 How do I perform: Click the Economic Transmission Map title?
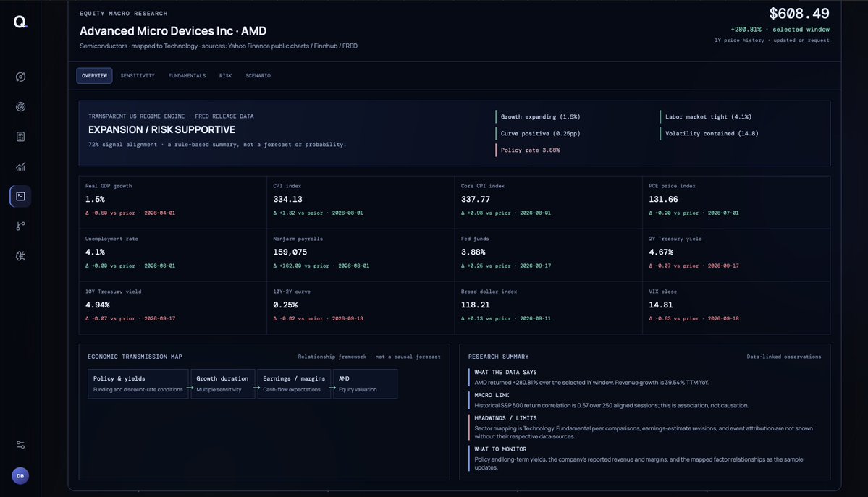pos(135,357)
